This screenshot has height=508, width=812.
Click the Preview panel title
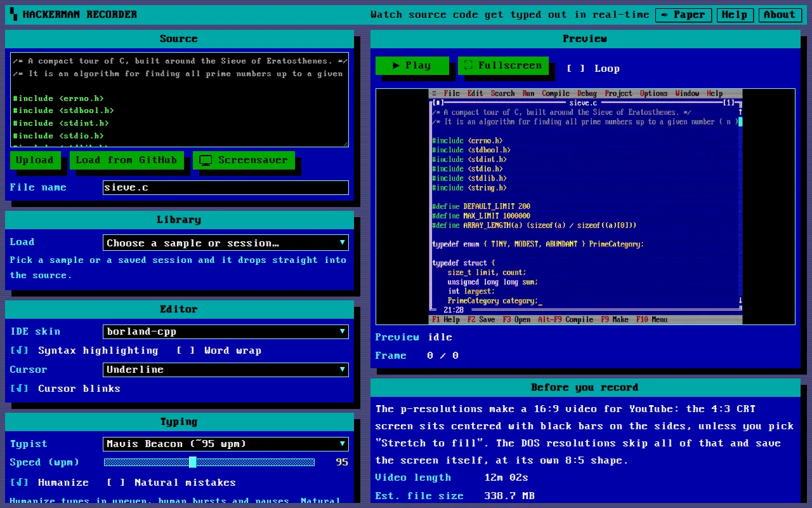click(586, 39)
